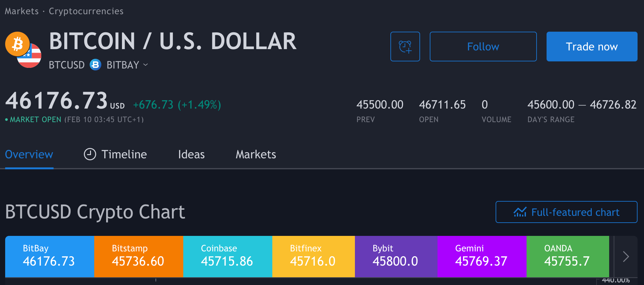This screenshot has width=644, height=285.
Task: Click the BTCUSD Crypto Chart heading
Action: point(95,212)
